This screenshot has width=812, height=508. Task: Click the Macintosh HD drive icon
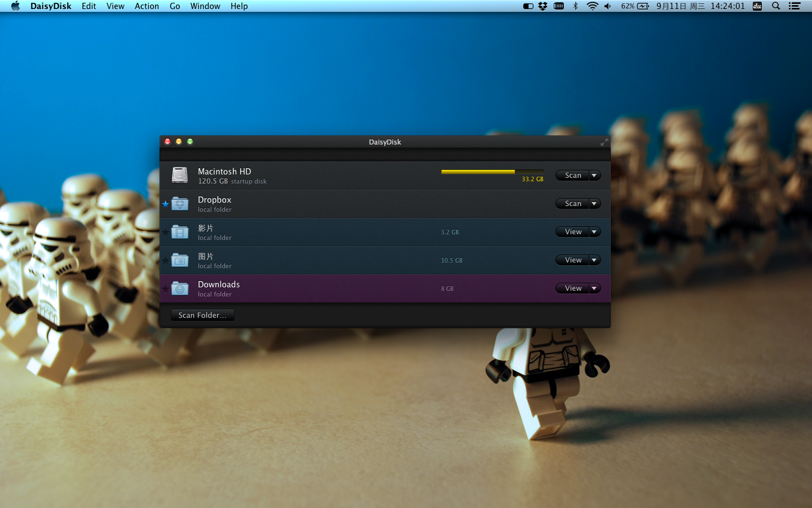coord(180,175)
